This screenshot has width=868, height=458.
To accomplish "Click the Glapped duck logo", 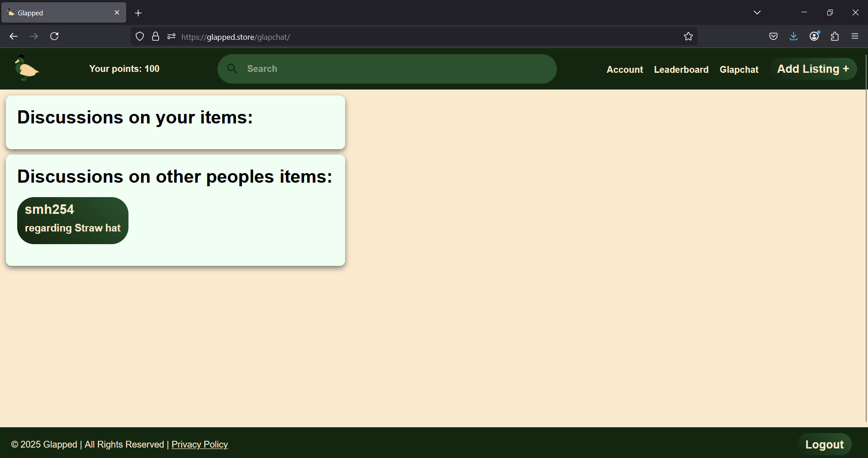I will click(26, 68).
